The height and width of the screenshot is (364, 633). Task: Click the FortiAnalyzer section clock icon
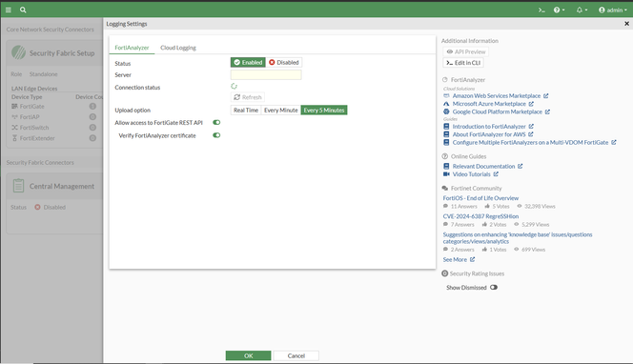coord(445,79)
